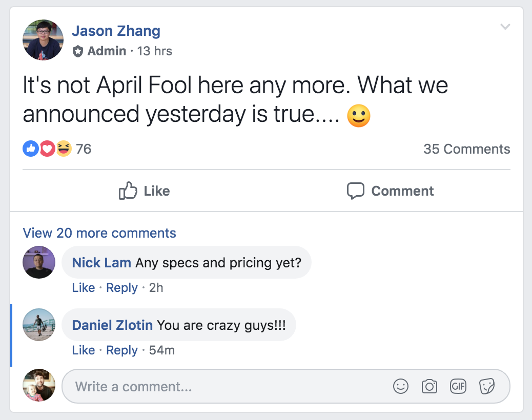Open Daniel Zlotin's name link
The width and height of the screenshot is (532, 420).
coord(112,325)
